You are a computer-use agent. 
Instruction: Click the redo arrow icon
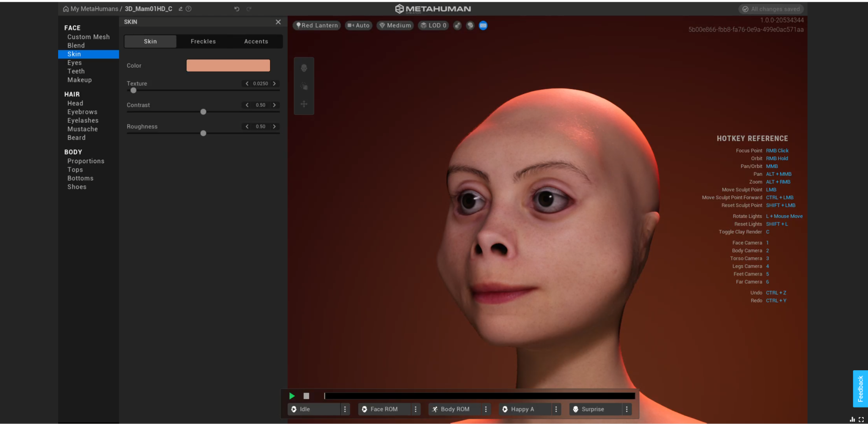point(249,9)
